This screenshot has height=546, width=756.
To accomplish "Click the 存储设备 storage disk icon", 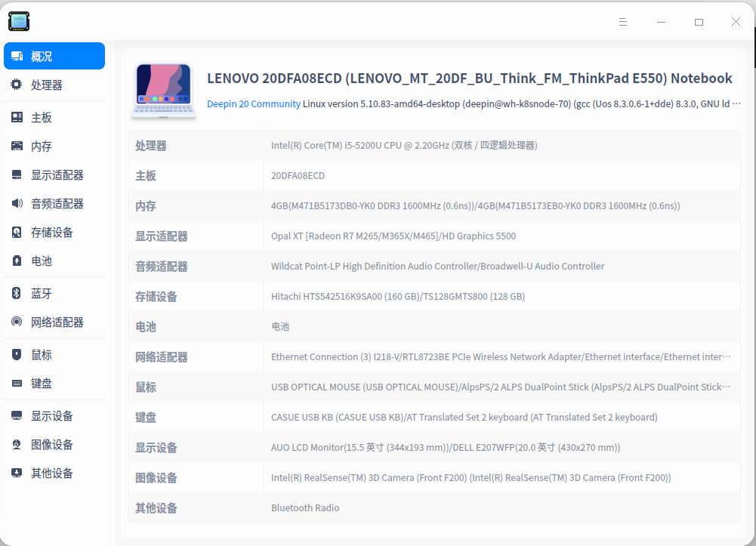I will tap(17, 233).
